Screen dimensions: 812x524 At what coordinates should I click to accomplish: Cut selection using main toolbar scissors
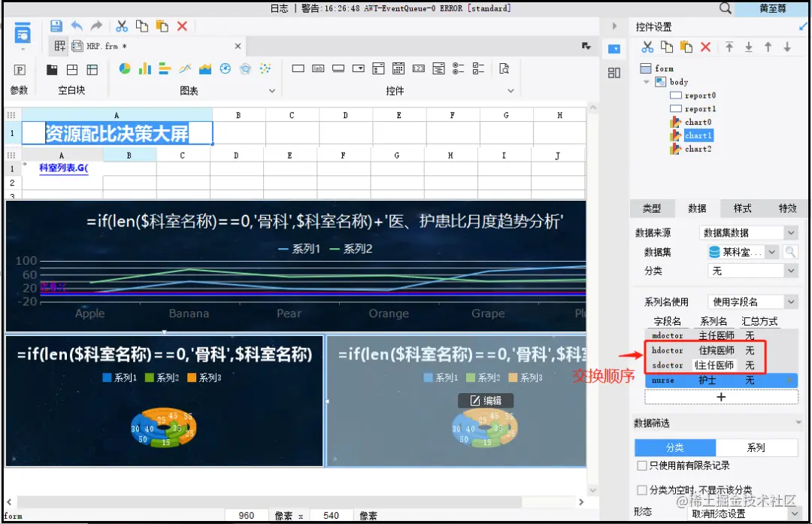click(122, 26)
